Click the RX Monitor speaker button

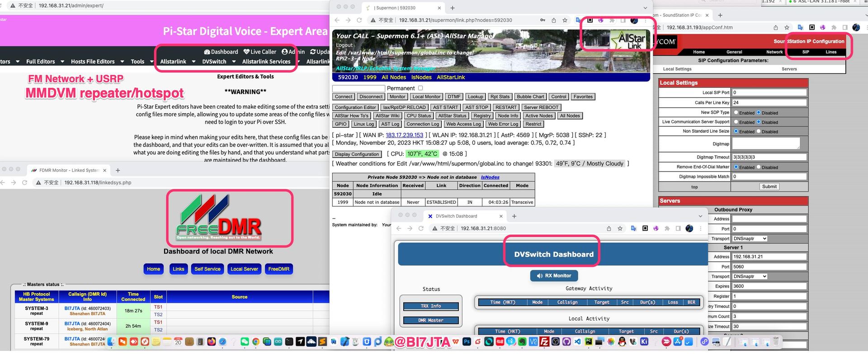pos(553,276)
